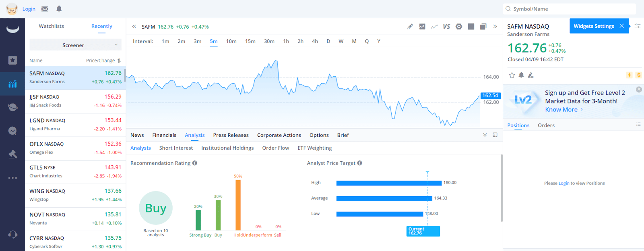The width and height of the screenshot is (644, 251).
Task: Open the top bar notifications bell
Action: pyautogui.click(x=59, y=9)
